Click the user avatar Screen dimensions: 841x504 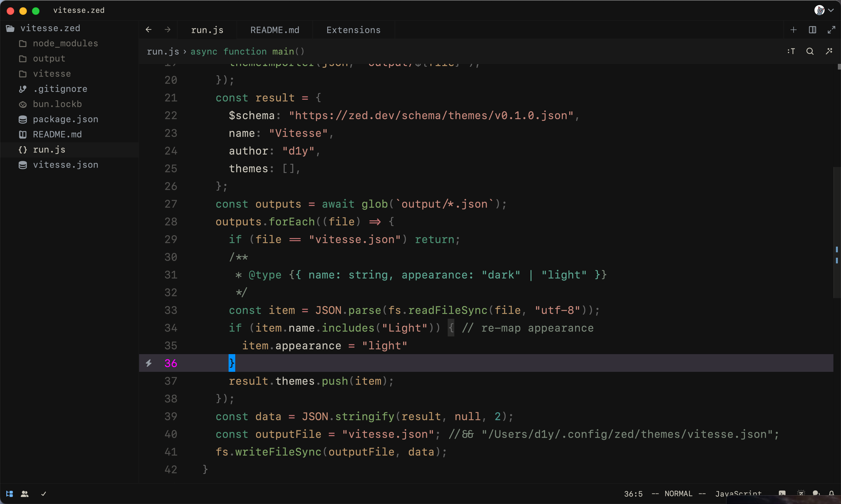819,10
